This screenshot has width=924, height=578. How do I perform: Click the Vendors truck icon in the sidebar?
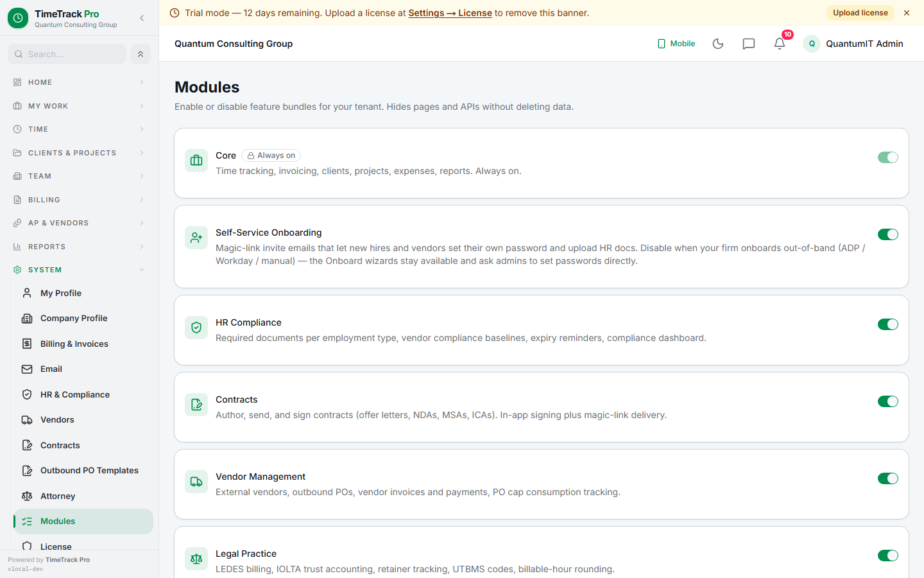click(x=27, y=420)
